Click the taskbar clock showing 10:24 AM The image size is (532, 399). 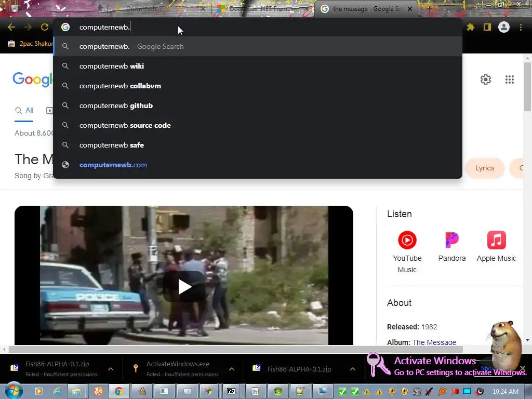[x=505, y=392]
